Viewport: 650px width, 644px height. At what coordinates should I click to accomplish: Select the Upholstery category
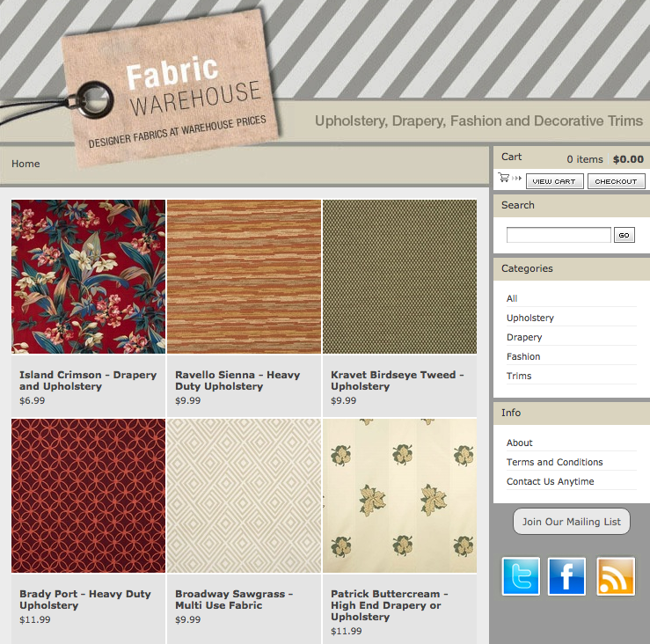[530, 318]
